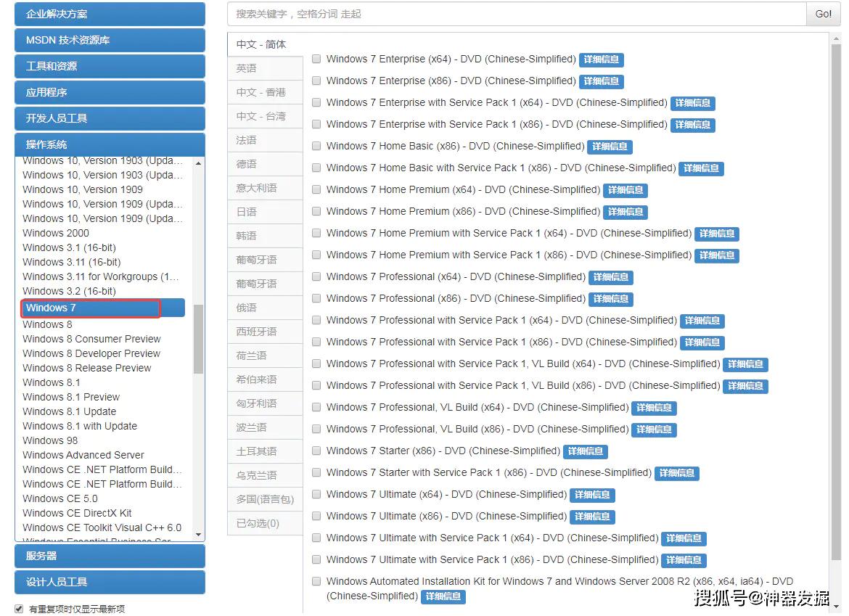Open 详细信息 for Windows 7 Home Premium (x86)
This screenshot has height=616, width=849.
tap(626, 212)
